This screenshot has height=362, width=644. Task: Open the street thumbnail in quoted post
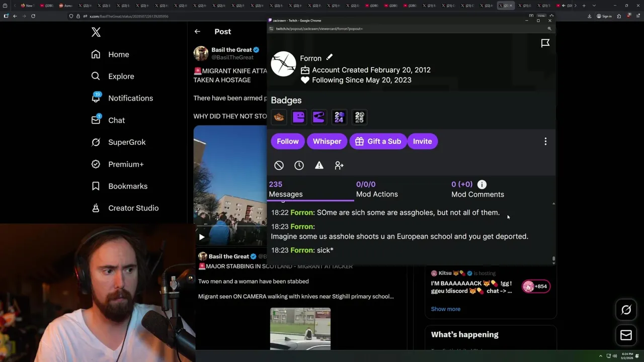click(x=300, y=329)
